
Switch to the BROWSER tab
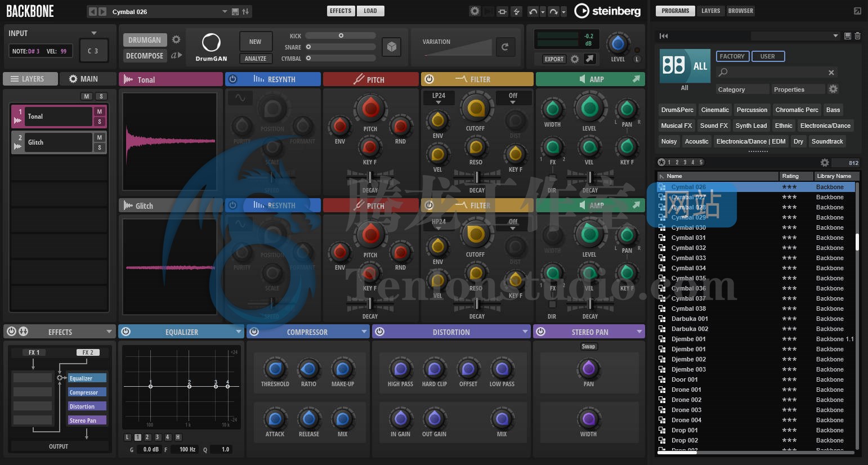pyautogui.click(x=741, y=11)
